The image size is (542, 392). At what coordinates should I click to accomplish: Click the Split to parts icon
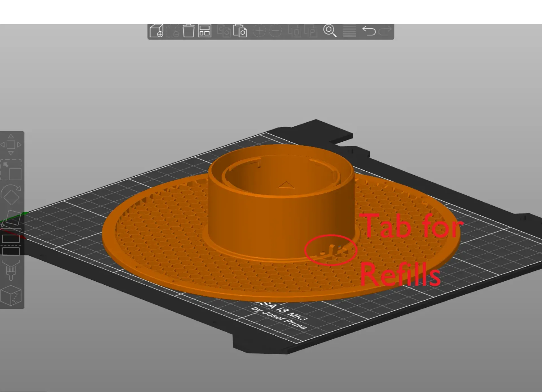311,31
